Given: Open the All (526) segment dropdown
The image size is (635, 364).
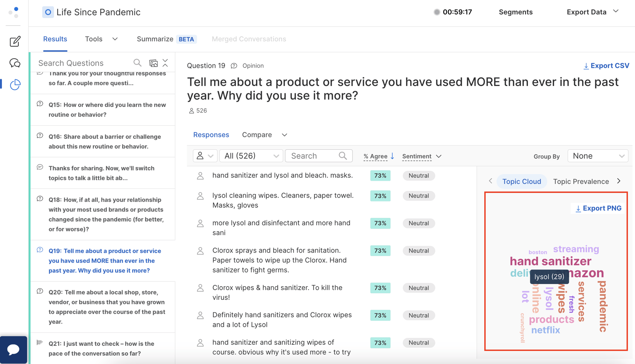Looking at the screenshot, I should tap(251, 156).
